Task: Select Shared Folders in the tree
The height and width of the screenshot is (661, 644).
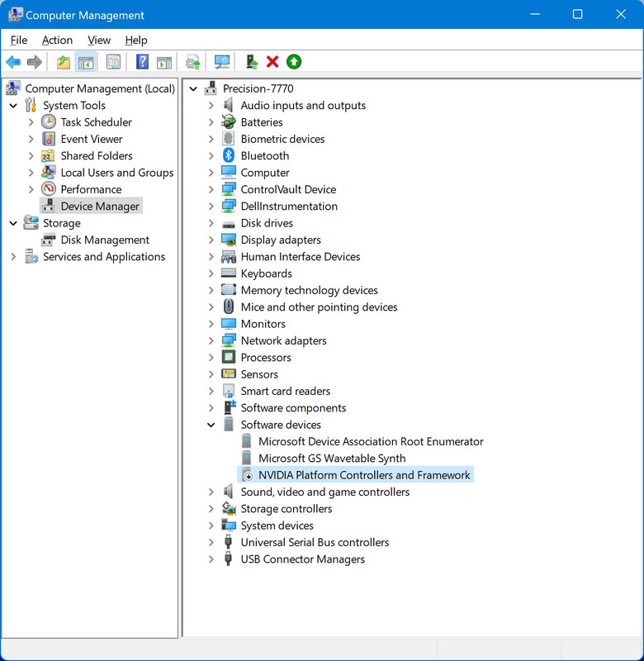Action: click(97, 155)
